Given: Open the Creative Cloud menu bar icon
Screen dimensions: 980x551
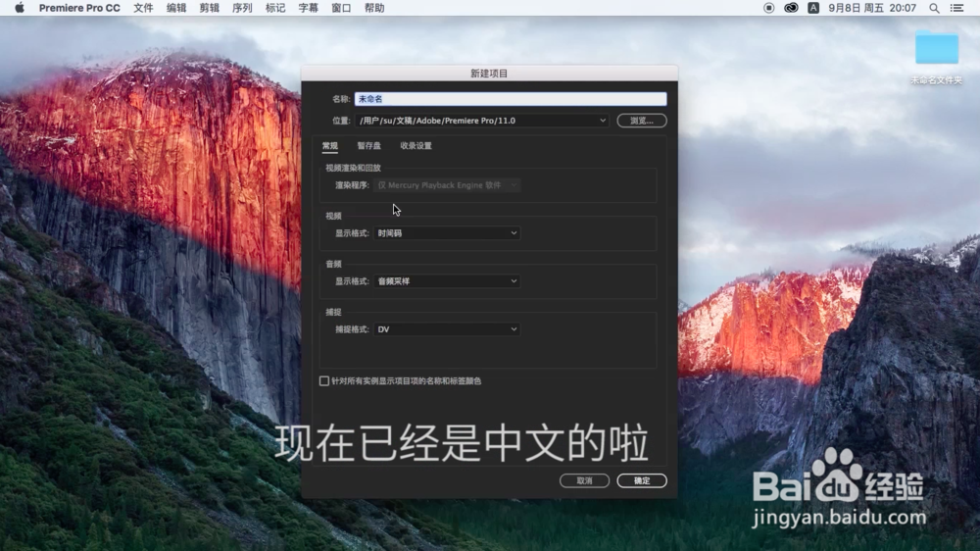Looking at the screenshot, I should [791, 8].
